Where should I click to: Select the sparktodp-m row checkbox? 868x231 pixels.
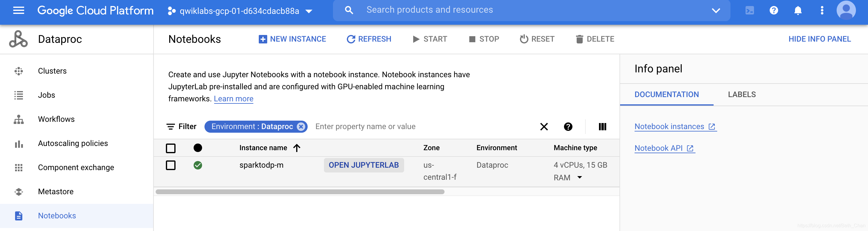pos(171,165)
